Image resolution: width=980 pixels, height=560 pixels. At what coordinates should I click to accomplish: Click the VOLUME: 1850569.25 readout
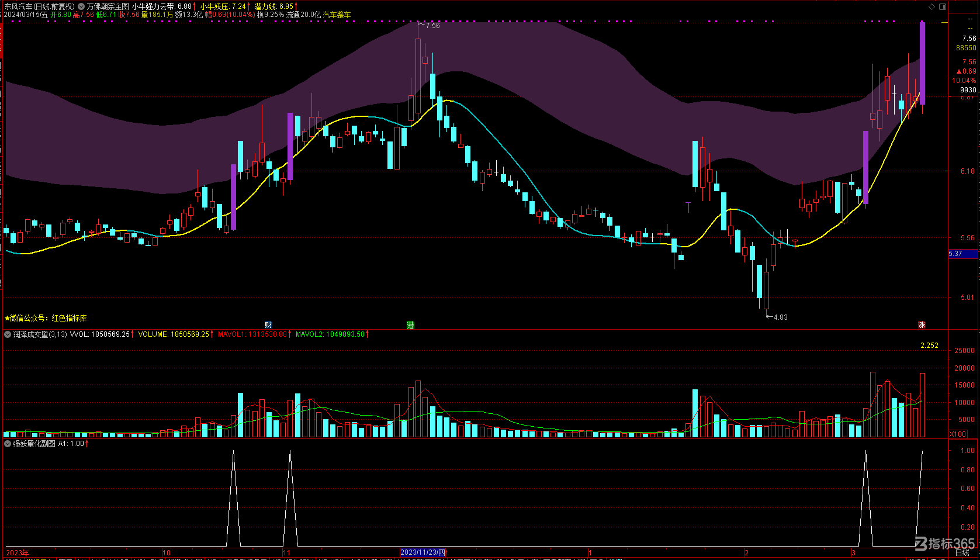click(174, 334)
